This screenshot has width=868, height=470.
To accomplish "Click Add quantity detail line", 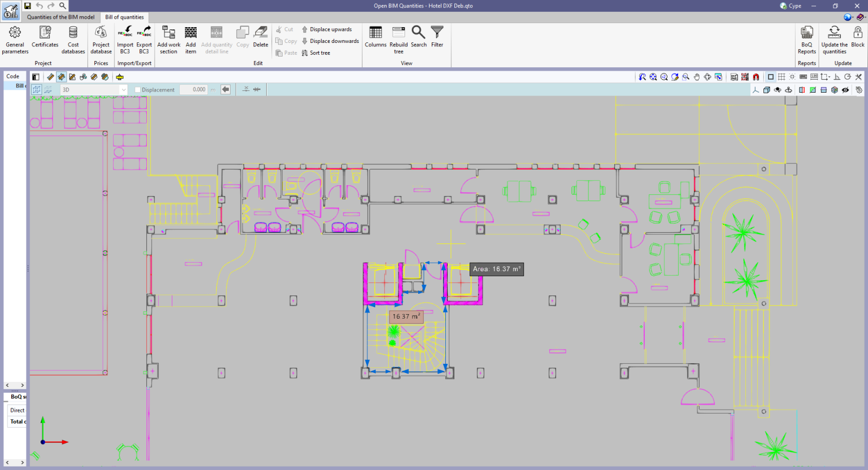I will [x=216, y=40].
